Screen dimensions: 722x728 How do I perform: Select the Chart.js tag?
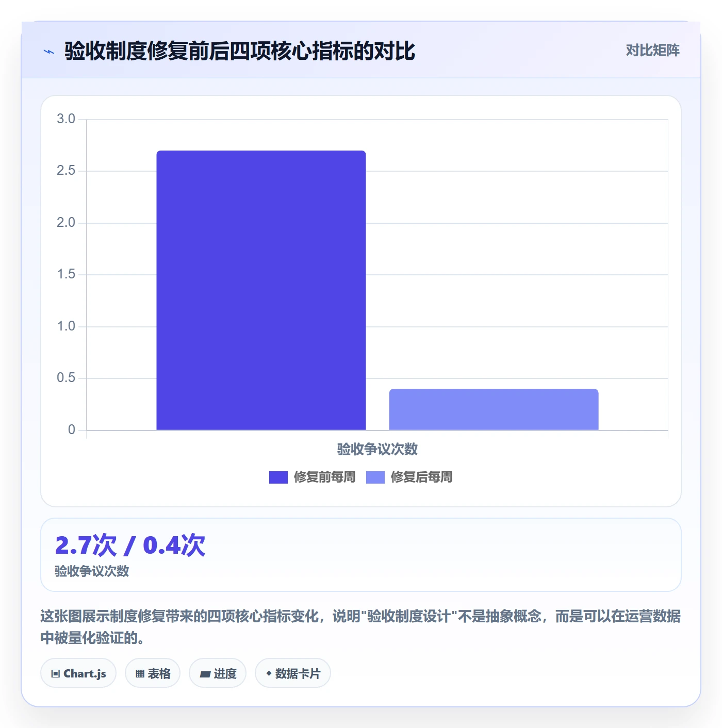[x=78, y=673]
